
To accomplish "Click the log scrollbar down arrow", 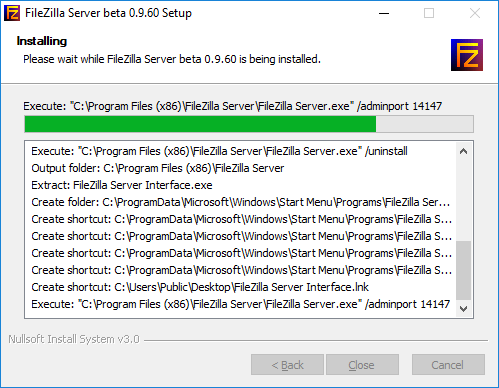I will click(x=463, y=309).
